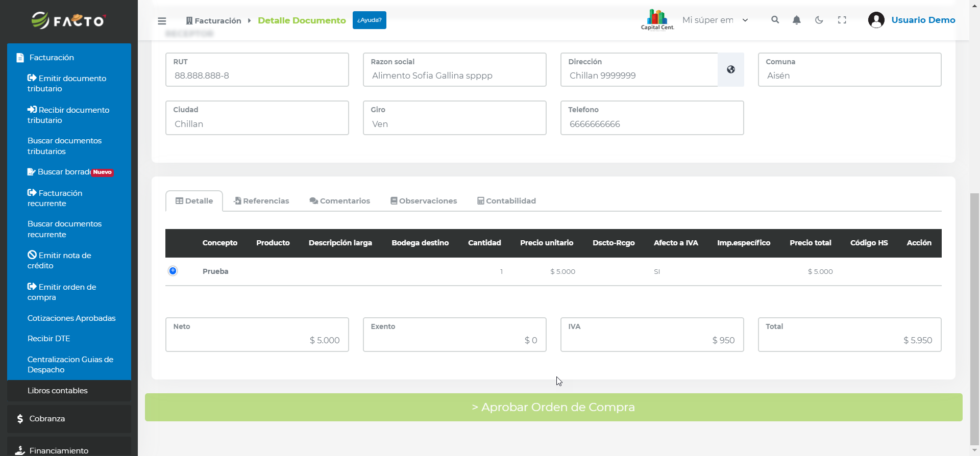
Task: Click the Capital Cent company logo
Action: pos(657,20)
